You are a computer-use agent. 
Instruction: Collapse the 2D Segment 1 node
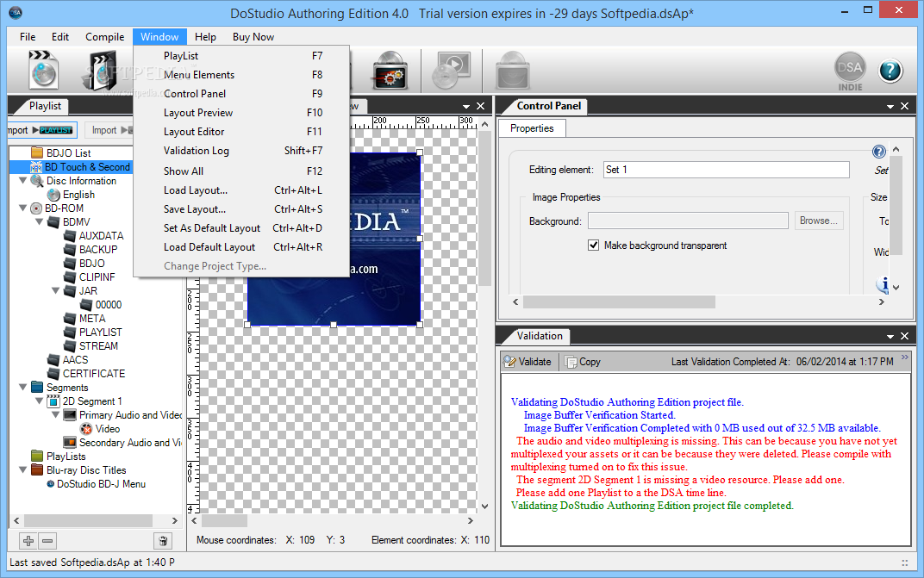pos(39,401)
